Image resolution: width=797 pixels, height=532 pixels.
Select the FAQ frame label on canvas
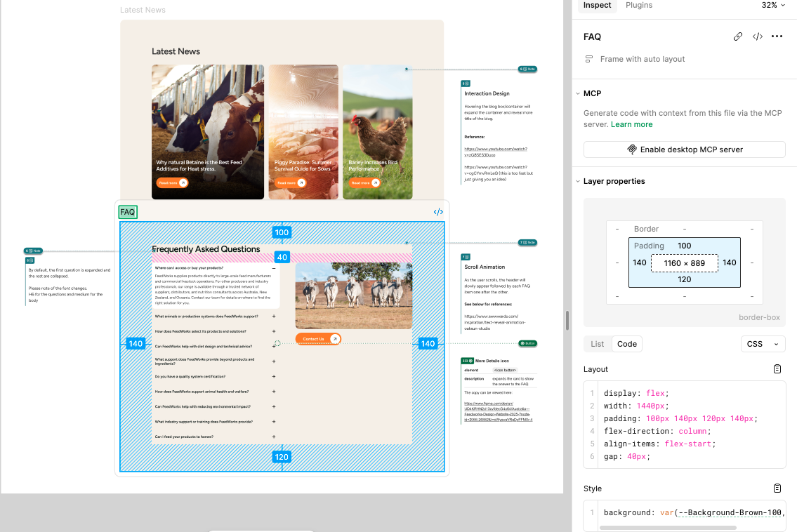(x=127, y=212)
